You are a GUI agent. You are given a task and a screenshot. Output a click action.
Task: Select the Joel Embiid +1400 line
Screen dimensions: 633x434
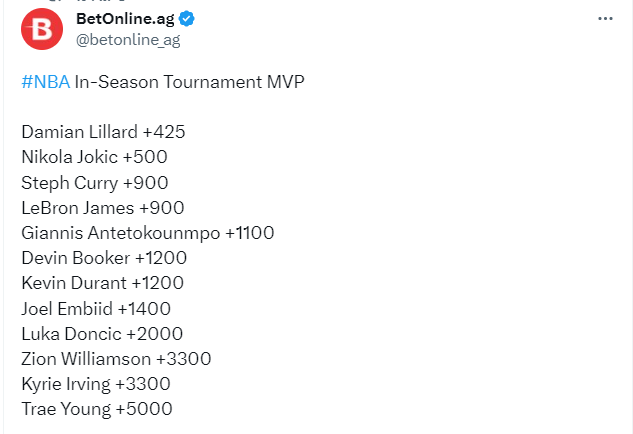tap(95, 308)
